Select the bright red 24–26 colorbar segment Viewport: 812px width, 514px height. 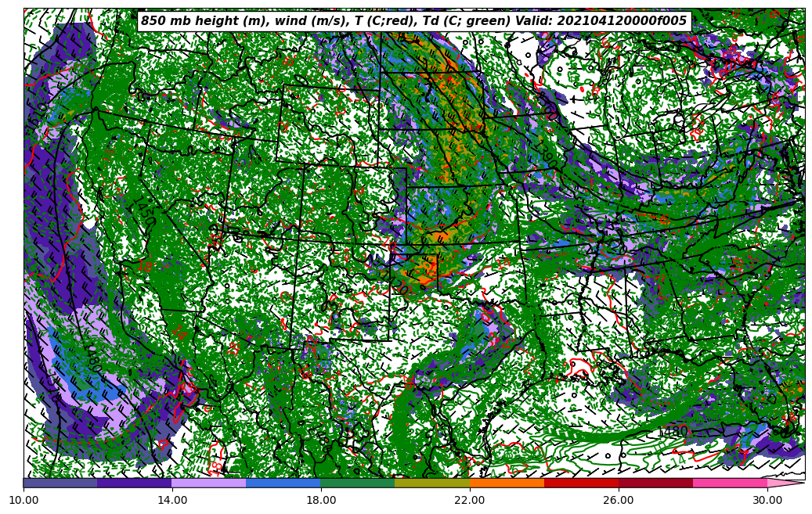(581, 483)
